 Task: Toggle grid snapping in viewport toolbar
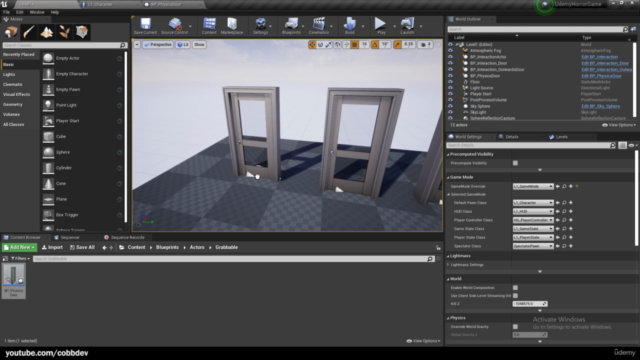coord(355,44)
